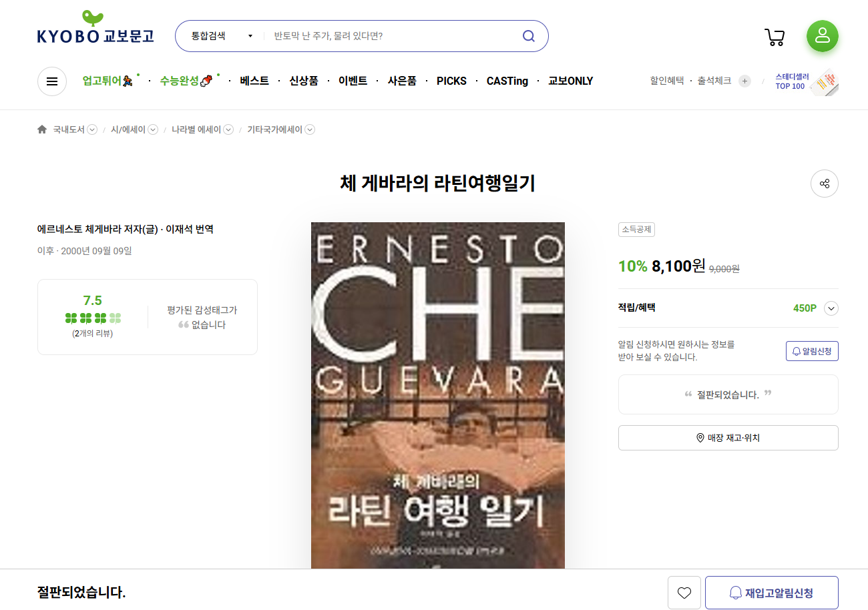Expand the 기타국가에세이 breadcrumb dropdown
Viewport: 868px width, 610px height.
[x=310, y=129]
